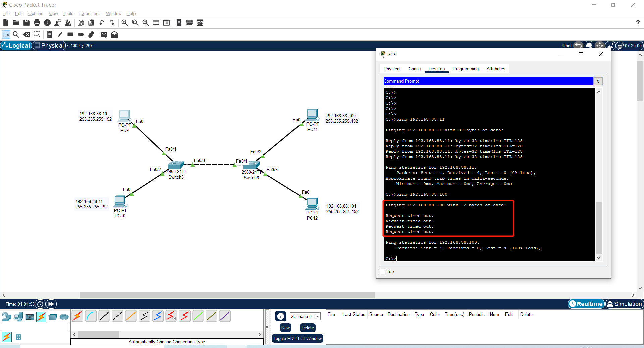Create a new file from toolbar
This screenshot has width=644, height=348.
(x=5, y=23)
